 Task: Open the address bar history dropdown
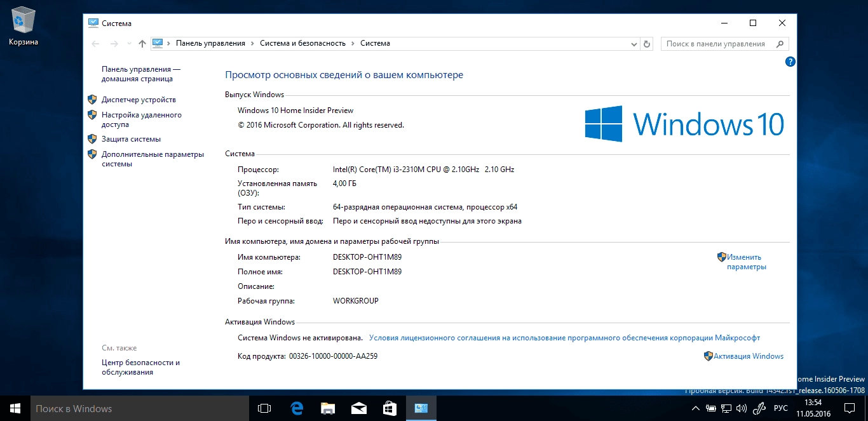634,44
